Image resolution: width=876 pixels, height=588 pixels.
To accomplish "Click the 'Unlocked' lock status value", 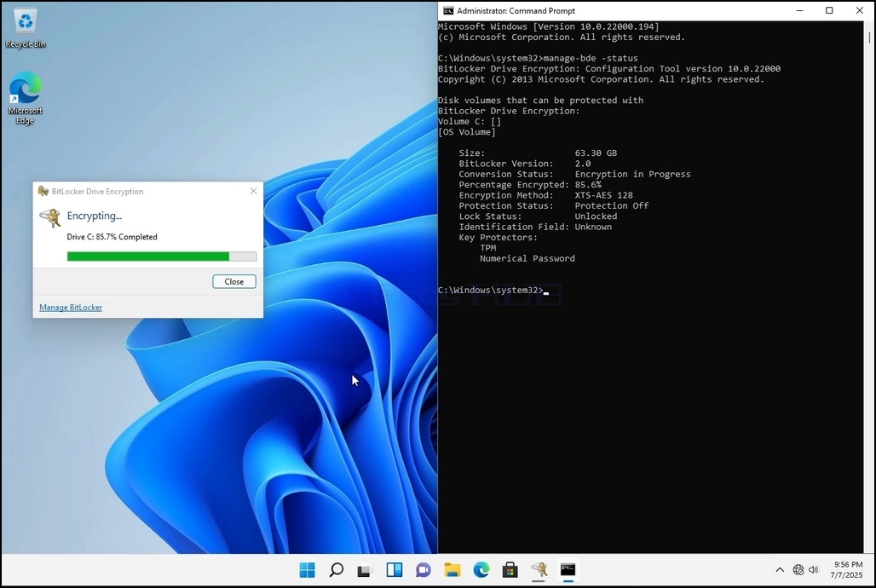I will [x=596, y=216].
